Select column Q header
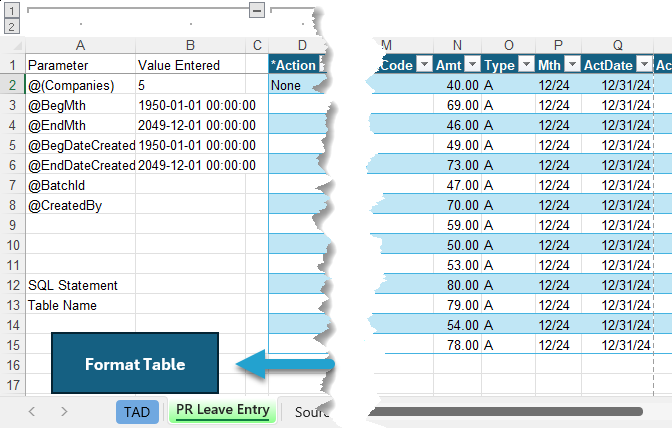The height and width of the screenshot is (428, 672). click(617, 45)
